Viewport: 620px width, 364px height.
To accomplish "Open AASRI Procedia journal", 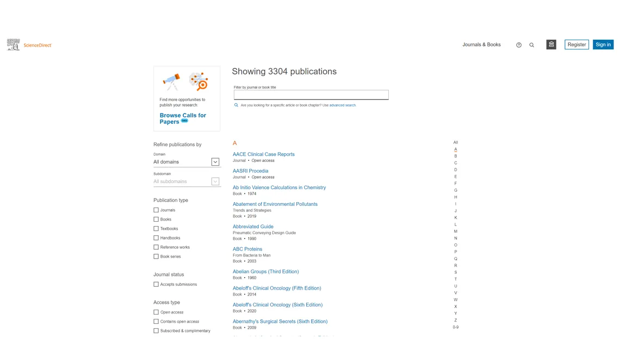I will [250, 171].
